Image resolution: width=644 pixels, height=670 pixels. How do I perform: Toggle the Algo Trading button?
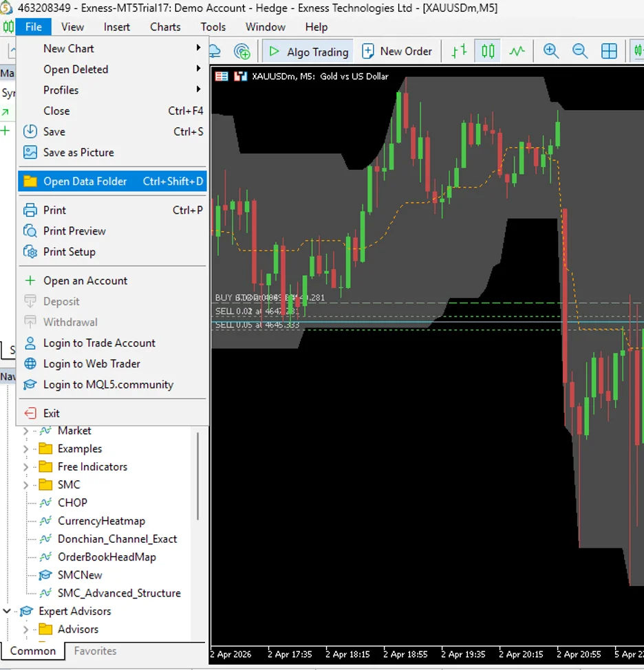309,52
